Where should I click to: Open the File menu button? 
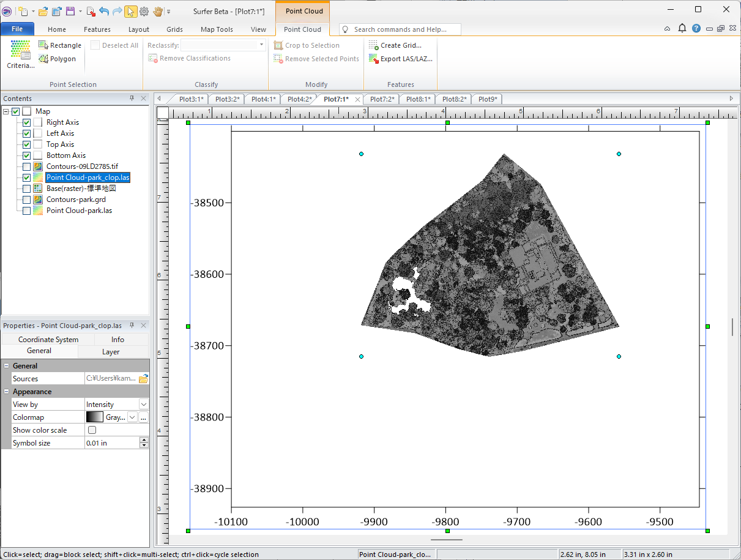click(x=17, y=29)
